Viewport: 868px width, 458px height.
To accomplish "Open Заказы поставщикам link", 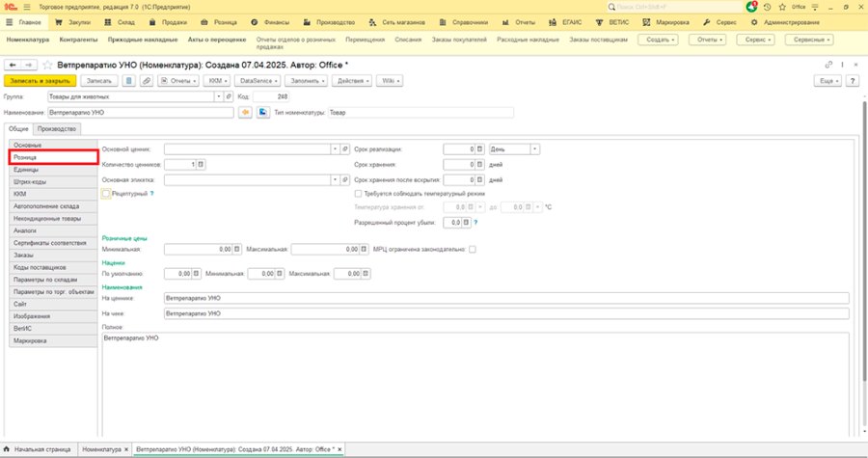I will [598, 40].
